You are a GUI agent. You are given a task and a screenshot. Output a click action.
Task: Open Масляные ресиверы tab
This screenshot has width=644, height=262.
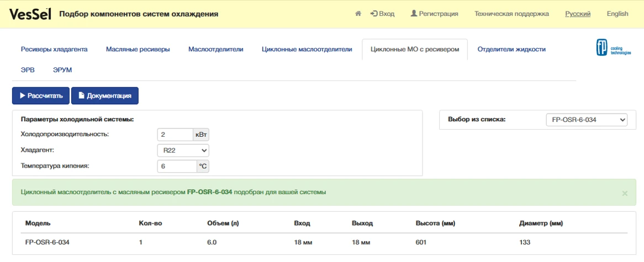(x=138, y=49)
